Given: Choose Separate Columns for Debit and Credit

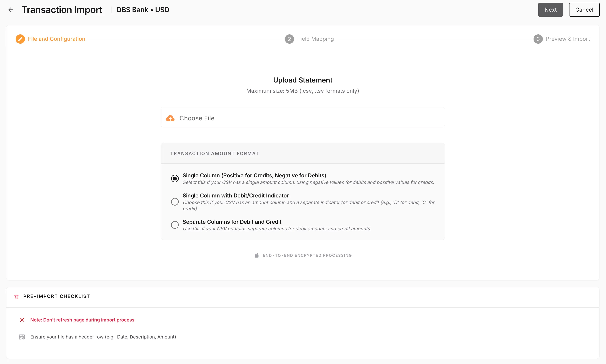Looking at the screenshot, I should click(x=175, y=225).
